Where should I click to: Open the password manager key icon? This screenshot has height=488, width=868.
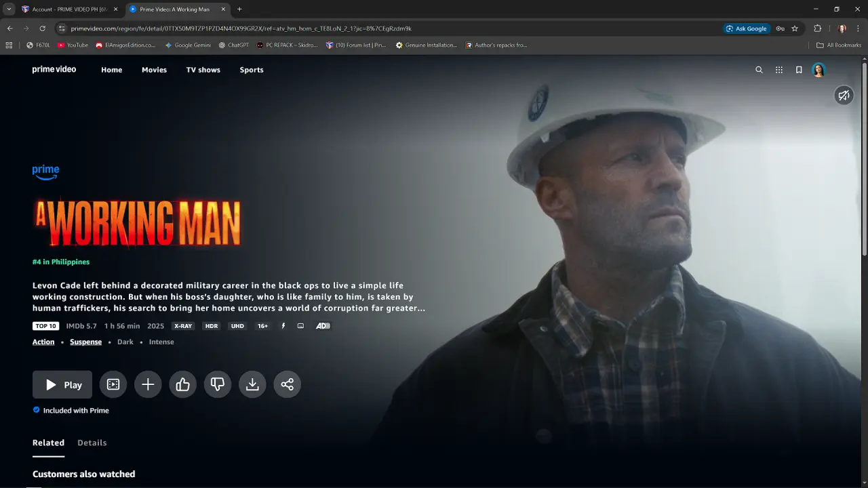tap(780, 28)
